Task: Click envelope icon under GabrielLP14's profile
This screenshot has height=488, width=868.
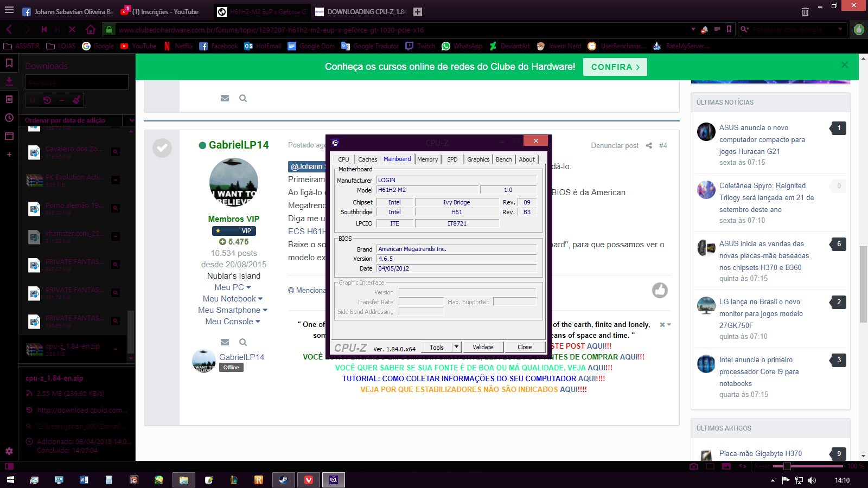Action: (x=225, y=342)
